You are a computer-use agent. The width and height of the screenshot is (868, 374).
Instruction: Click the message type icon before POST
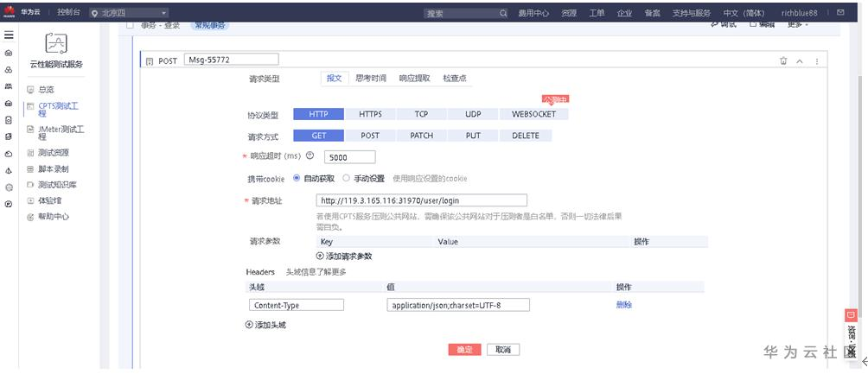(149, 61)
